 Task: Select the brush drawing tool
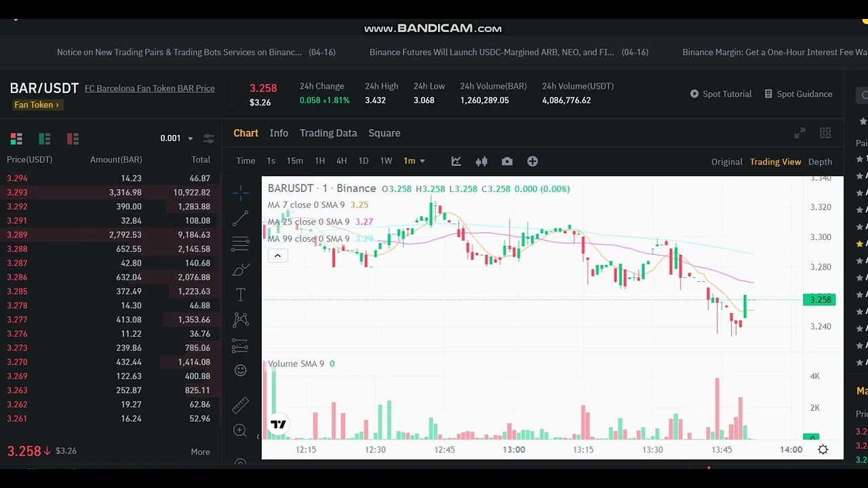tap(241, 270)
